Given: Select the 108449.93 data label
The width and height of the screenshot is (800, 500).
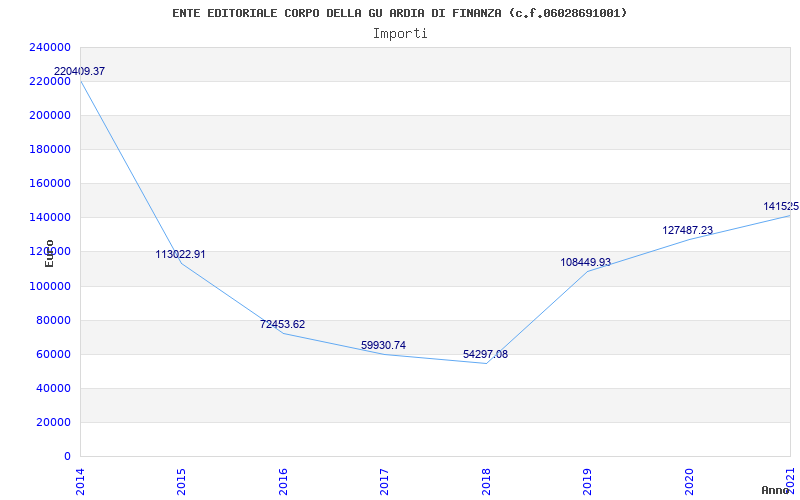Looking at the screenshot, I should point(586,262).
